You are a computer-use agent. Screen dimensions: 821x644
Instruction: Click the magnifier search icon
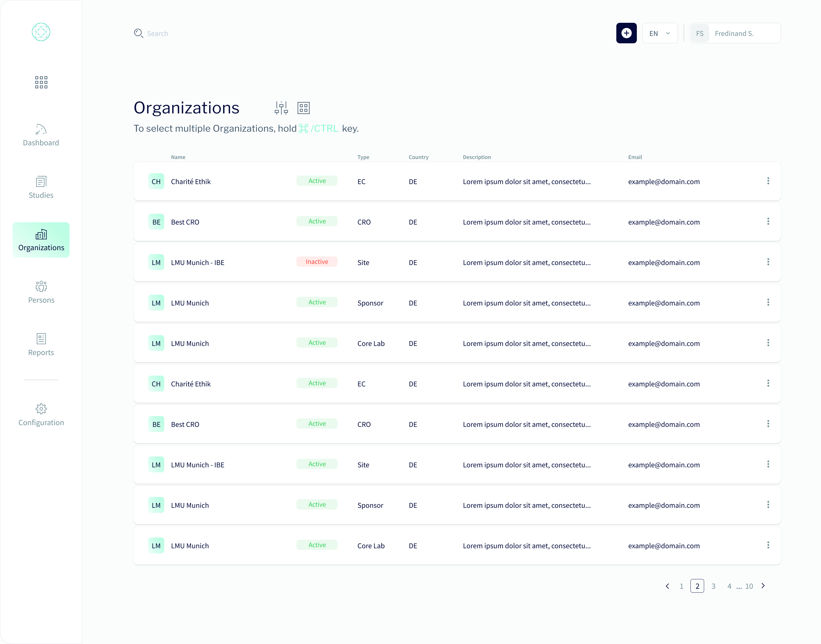(x=139, y=33)
